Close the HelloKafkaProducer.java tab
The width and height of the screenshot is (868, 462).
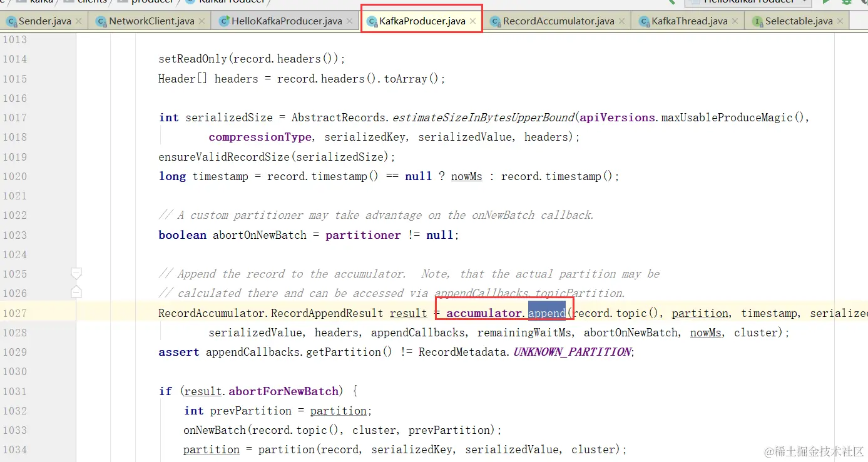click(x=349, y=21)
